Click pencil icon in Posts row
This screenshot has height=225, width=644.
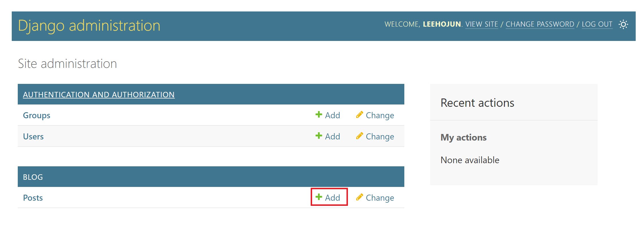pyautogui.click(x=360, y=197)
